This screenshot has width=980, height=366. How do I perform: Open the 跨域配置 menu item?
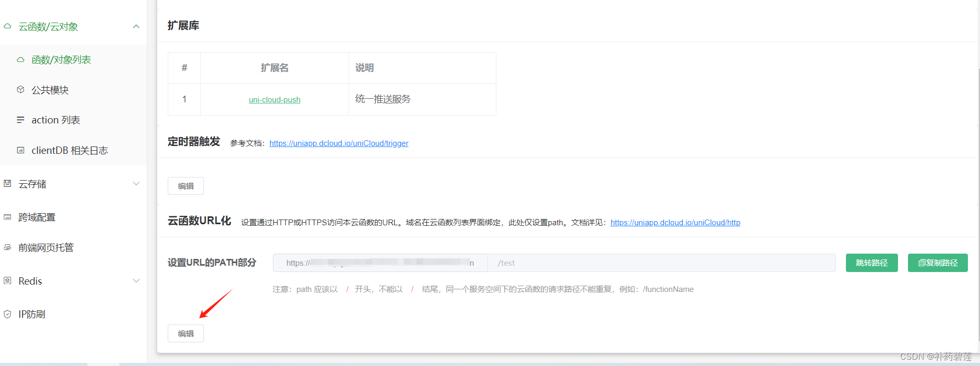73,217
